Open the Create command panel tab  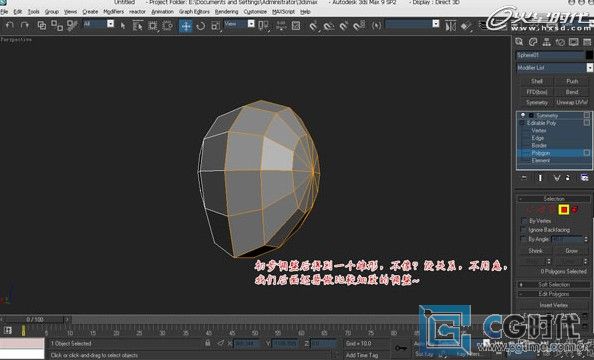[519, 42]
